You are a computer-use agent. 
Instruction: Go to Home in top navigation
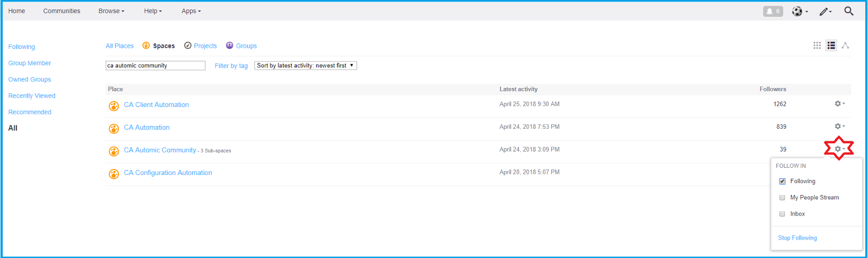coord(17,11)
